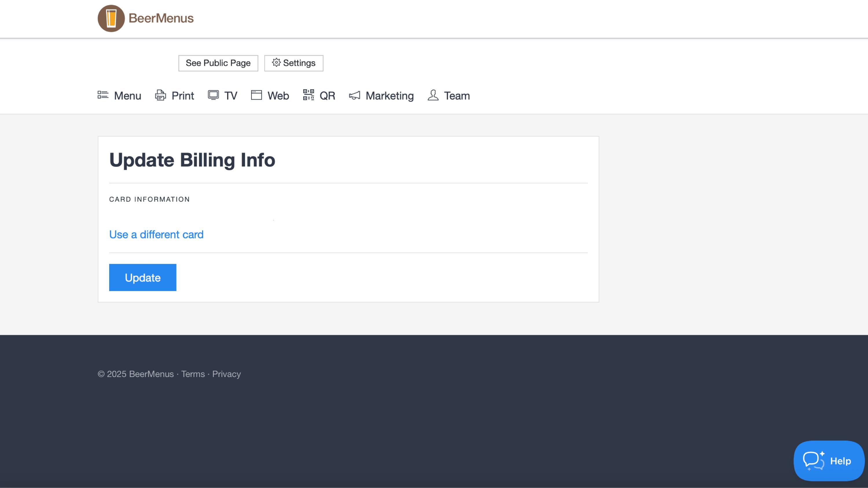Open the Privacy footer link
Screen dimensions: 868x488
227,374
